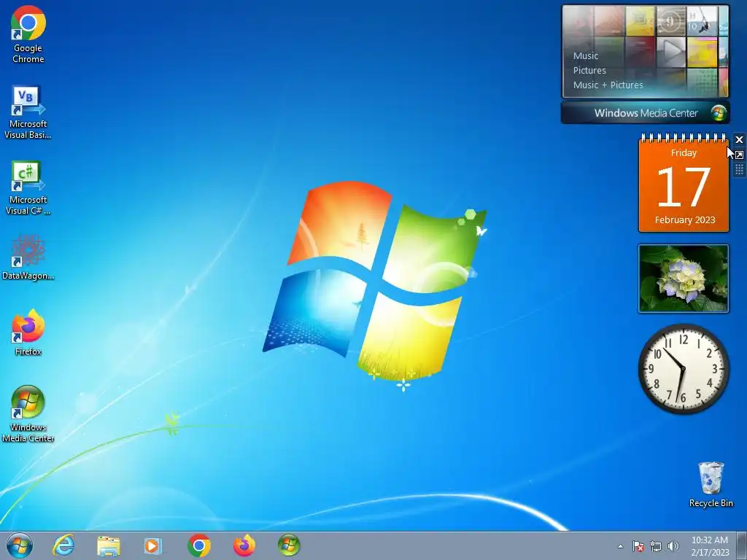Show hidden system tray icons

[620, 546]
